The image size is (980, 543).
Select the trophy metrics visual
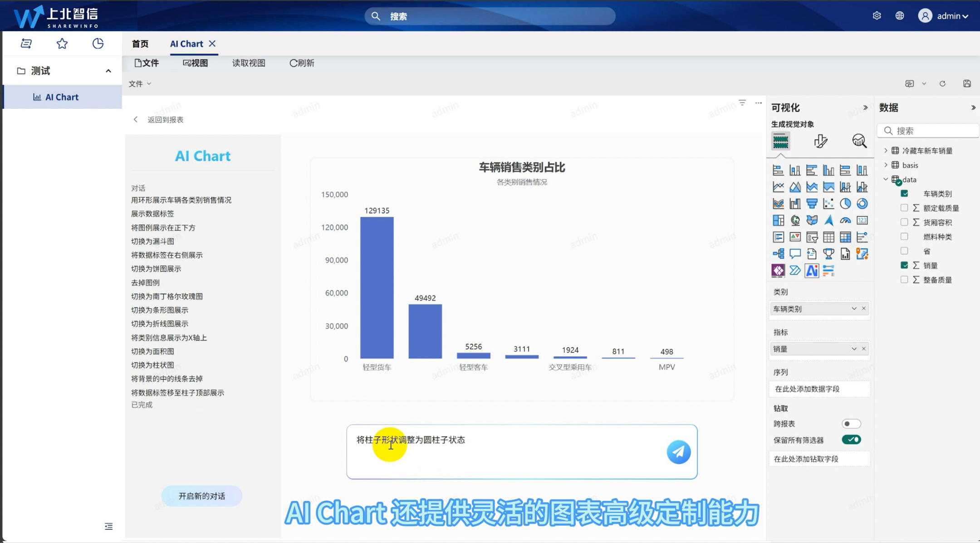coord(828,254)
